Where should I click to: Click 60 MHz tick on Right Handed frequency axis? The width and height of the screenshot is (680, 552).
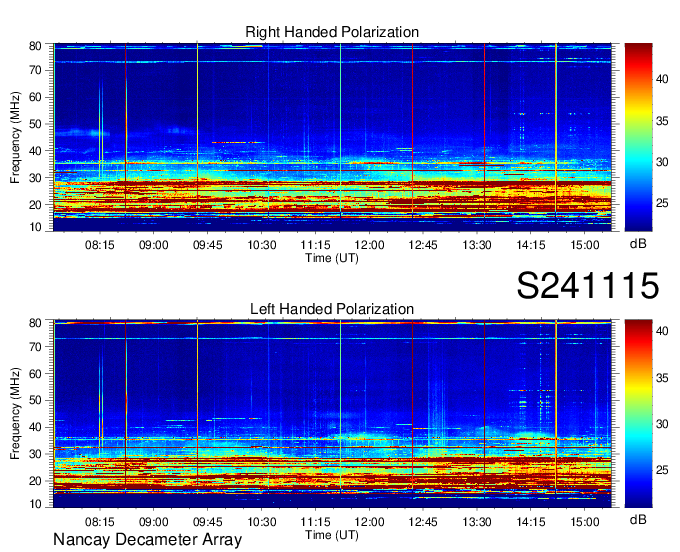pyautogui.click(x=35, y=97)
